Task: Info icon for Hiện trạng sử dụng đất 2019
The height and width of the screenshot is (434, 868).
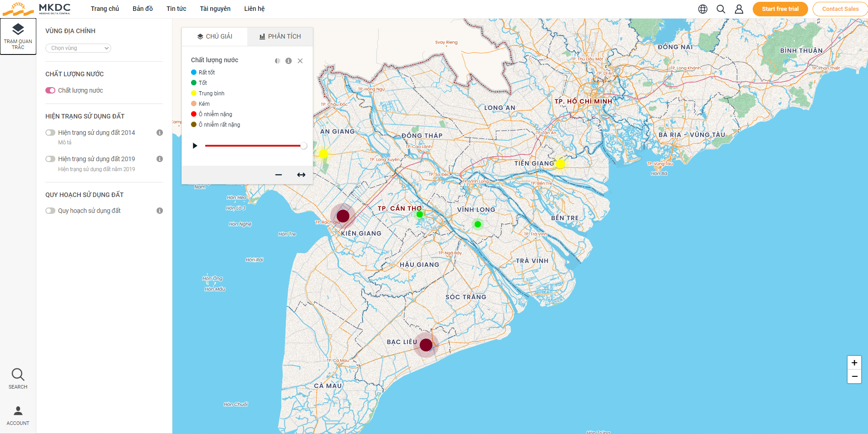Action: (160, 159)
